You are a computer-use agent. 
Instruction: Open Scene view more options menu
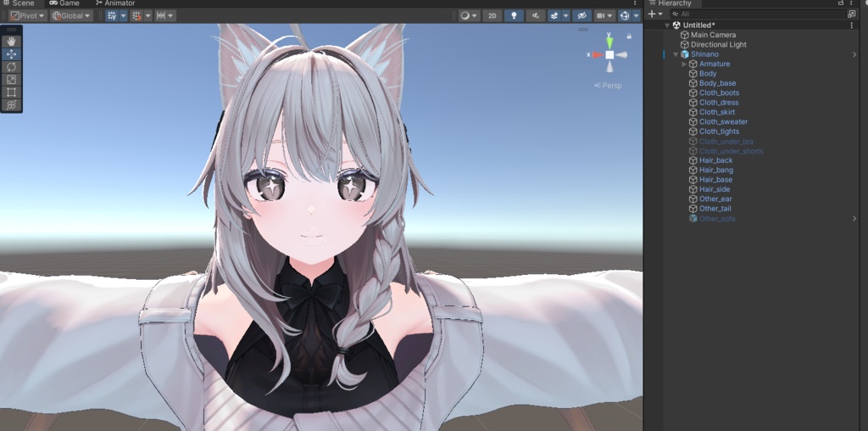[x=635, y=3]
